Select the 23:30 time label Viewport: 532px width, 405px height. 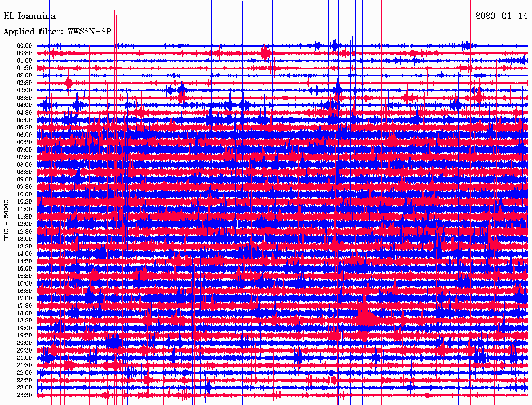pyautogui.click(x=24, y=395)
